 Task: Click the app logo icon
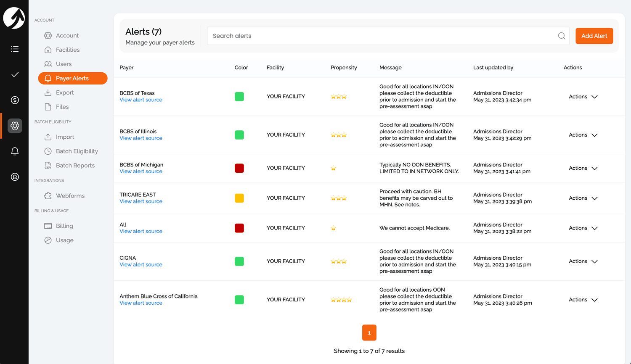pyautogui.click(x=14, y=18)
